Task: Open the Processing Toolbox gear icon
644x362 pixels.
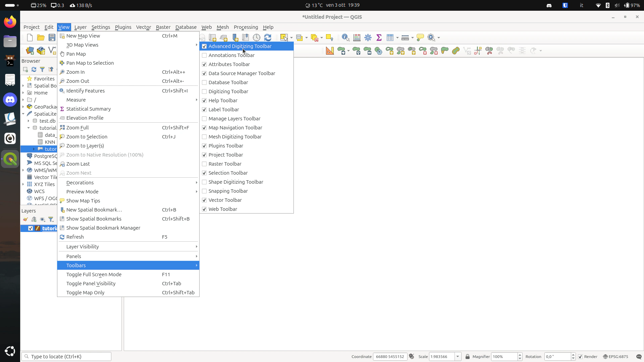Action: 368,38
